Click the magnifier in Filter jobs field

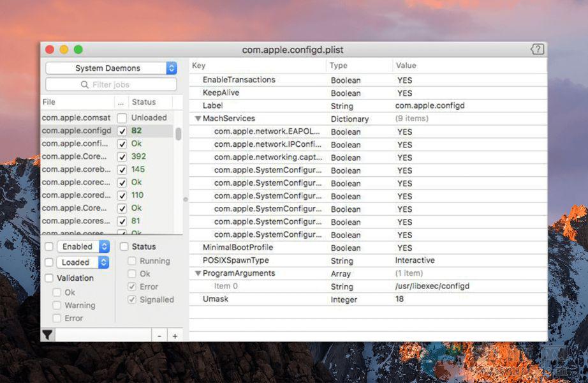84,85
